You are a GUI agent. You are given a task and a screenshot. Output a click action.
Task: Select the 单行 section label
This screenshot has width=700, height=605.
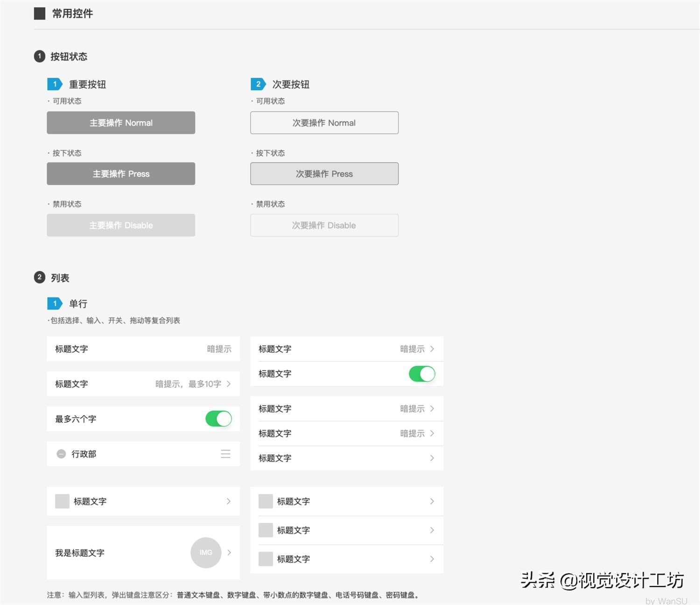pyautogui.click(x=78, y=303)
